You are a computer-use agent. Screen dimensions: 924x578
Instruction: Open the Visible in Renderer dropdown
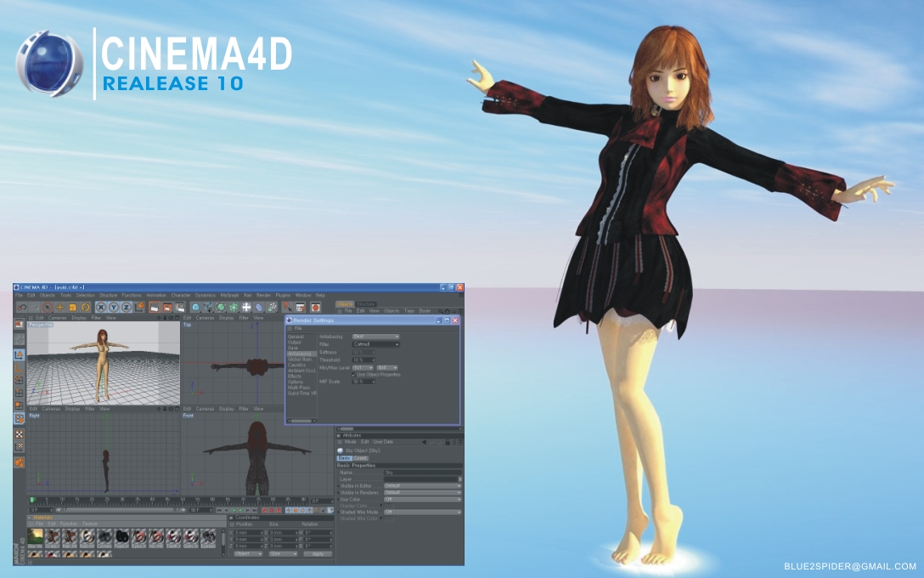click(422, 492)
